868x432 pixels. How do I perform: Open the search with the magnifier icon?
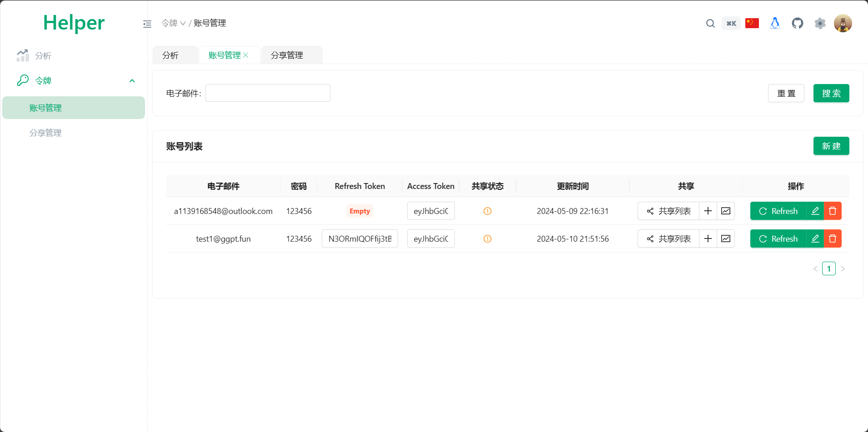click(x=710, y=23)
